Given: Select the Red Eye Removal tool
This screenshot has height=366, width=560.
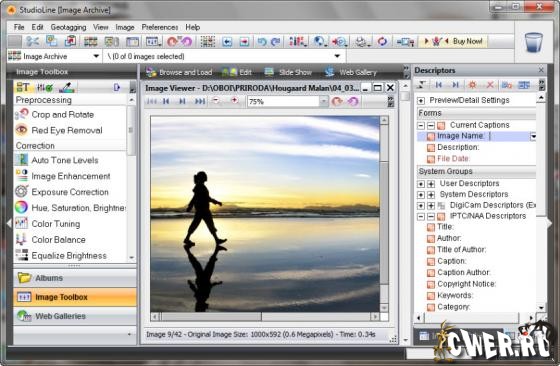Looking at the screenshot, I should point(66,130).
